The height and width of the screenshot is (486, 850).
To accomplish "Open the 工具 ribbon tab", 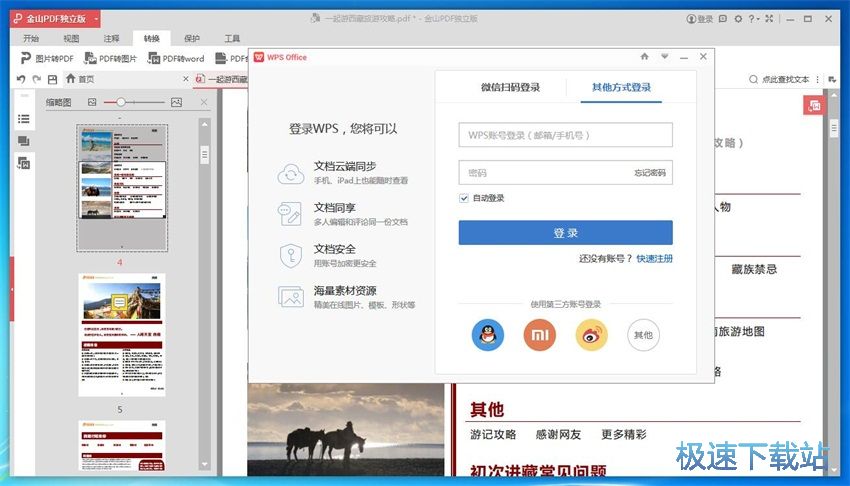I will [232, 38].
